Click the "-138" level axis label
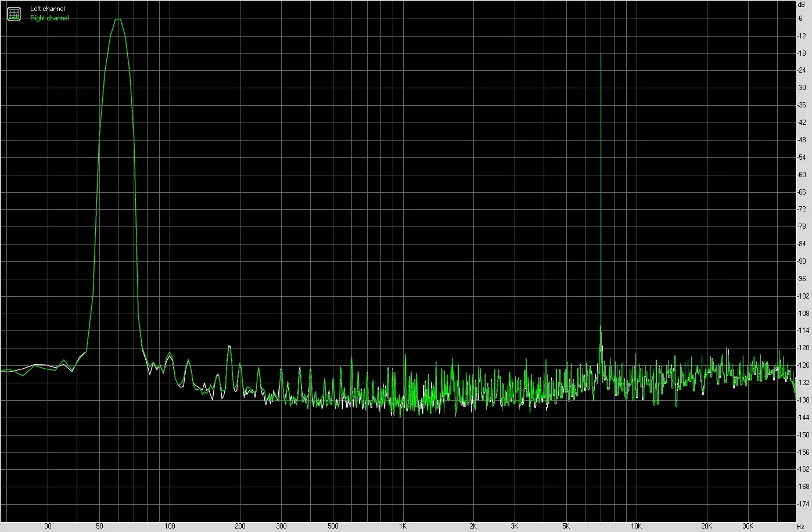 (x=803, y=400)
